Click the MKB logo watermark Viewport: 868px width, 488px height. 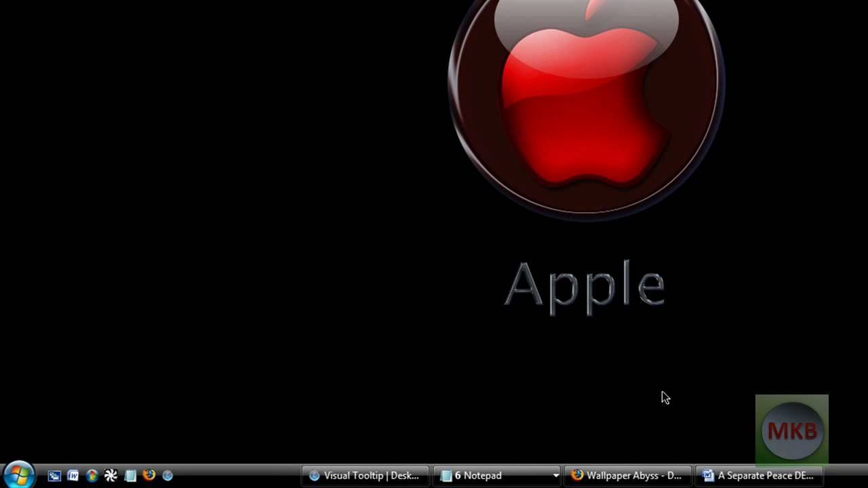click(x=791, y=430)
